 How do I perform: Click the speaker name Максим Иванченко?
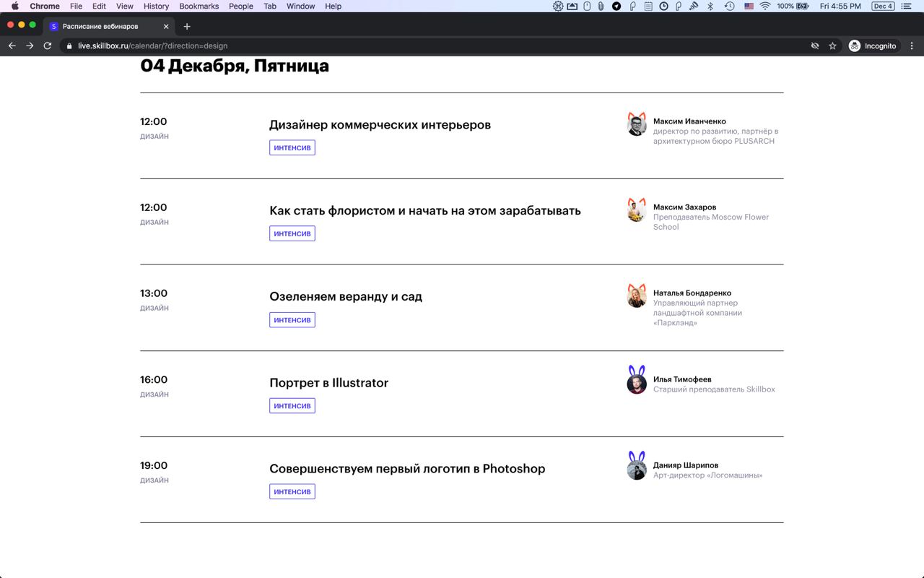(x=689, y=121)
